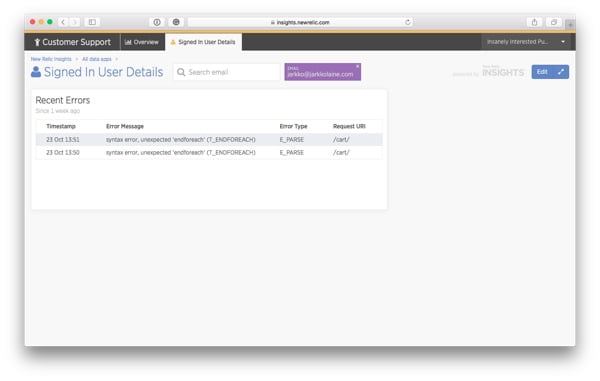Click the Customer Support app title
The image size is (600, 381).
pyautogui.click(x=72, y=42)
